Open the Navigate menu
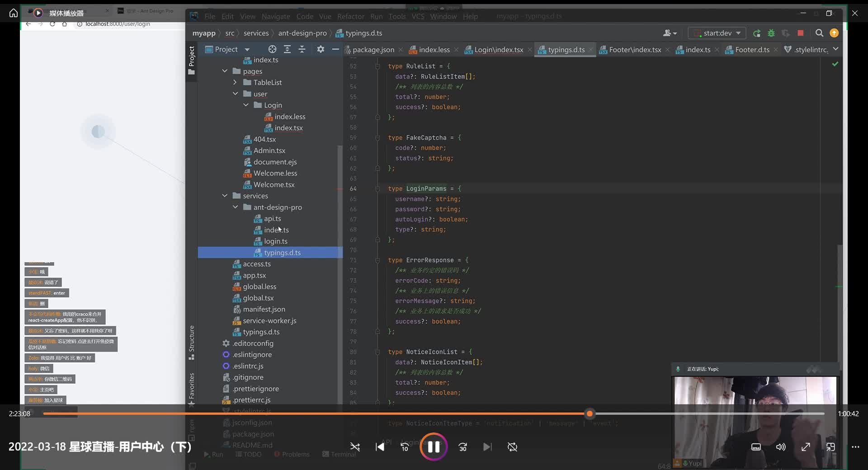This screenshot has width=868, height=470. pyautogui.click(x=276, y=16)
